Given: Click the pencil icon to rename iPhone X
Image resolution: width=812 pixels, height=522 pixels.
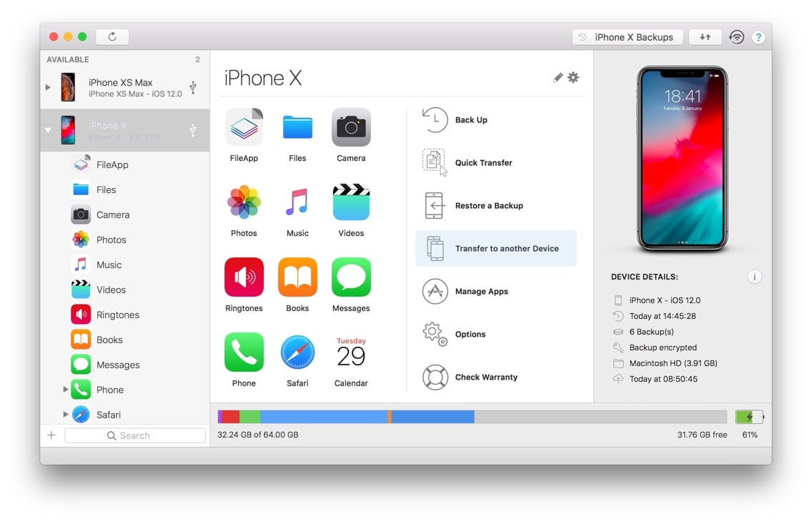Looking at the screenshot, I should 558,78.
